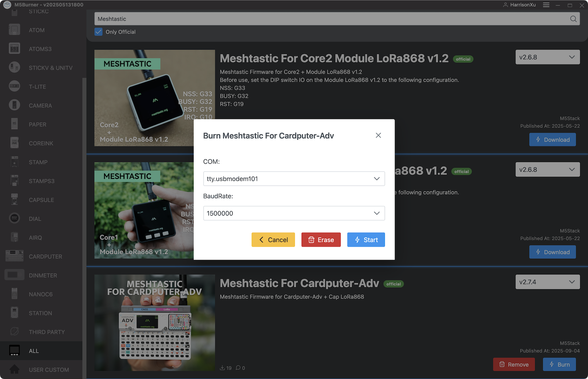The width and height of the screenshot is (588, 379).
Task: Toggle the Only Official checkbox
Action: click(x=98, y=32)
